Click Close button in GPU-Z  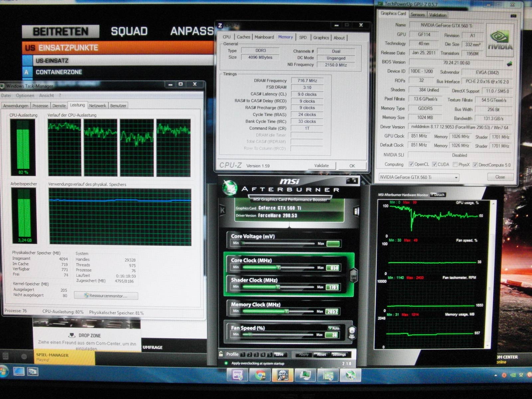point(500,177)
